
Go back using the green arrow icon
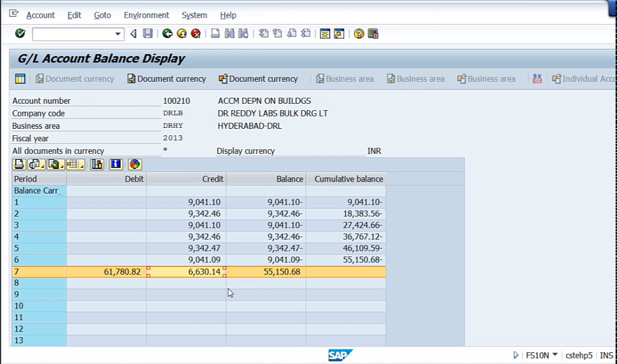pos(167,34)
